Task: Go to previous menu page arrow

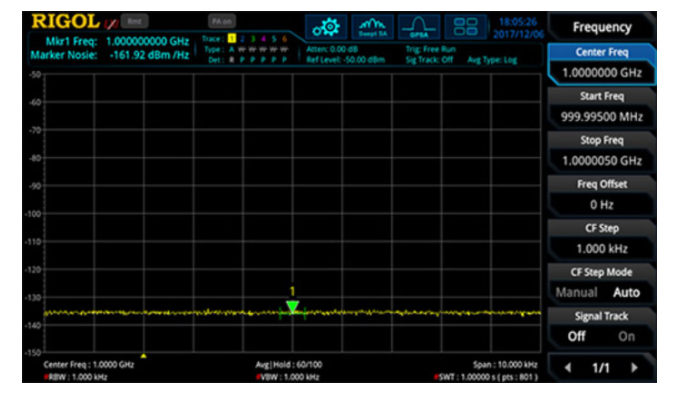Action: [x=567, y=368]
